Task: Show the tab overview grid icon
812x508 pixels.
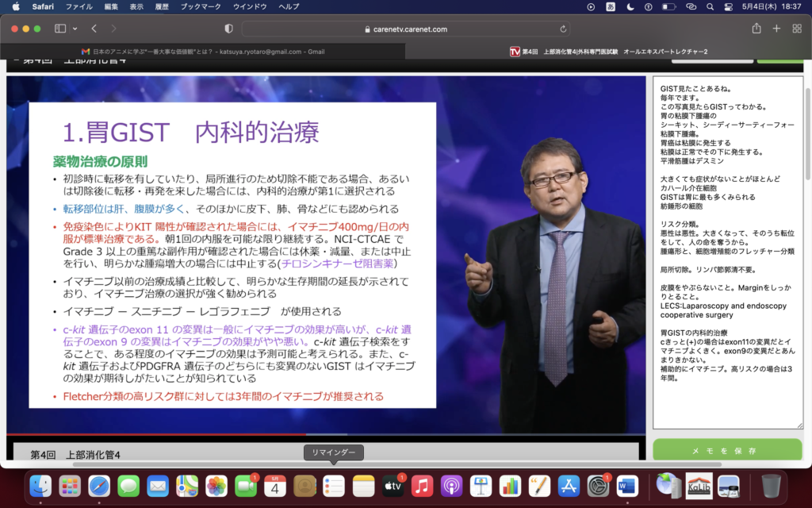Action: pyautogui.click(x=796, y=29)
